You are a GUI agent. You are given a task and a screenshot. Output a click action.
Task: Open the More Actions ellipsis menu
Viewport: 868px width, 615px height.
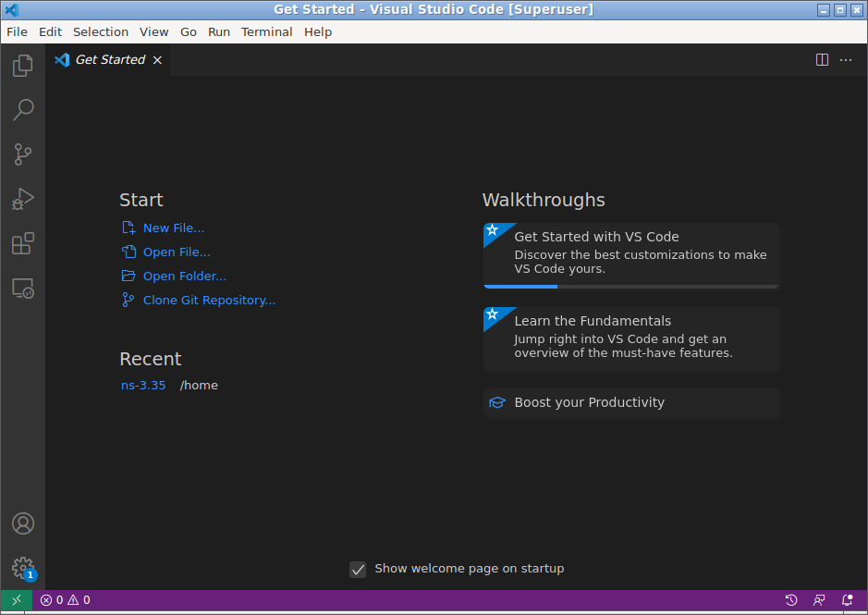click(846, 60)
